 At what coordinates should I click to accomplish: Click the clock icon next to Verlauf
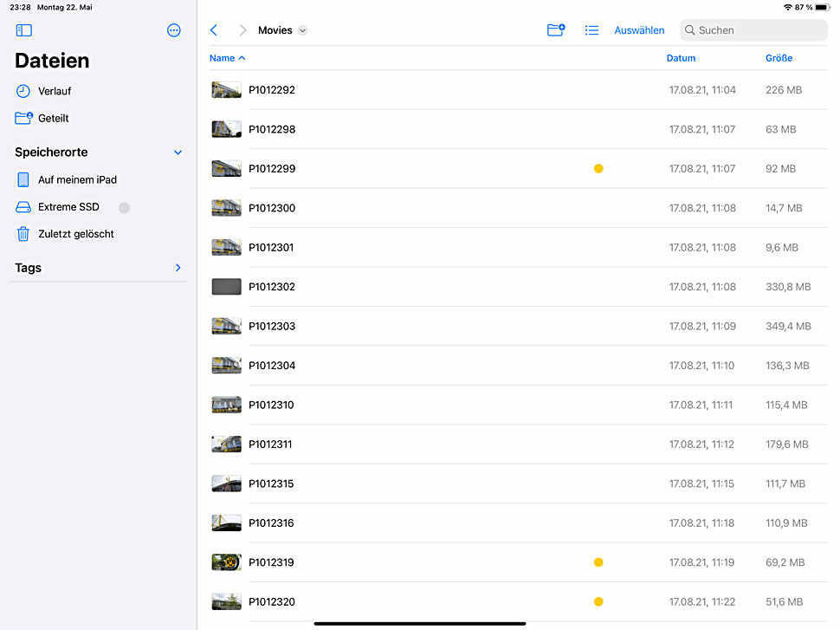[x=23, y=91]
